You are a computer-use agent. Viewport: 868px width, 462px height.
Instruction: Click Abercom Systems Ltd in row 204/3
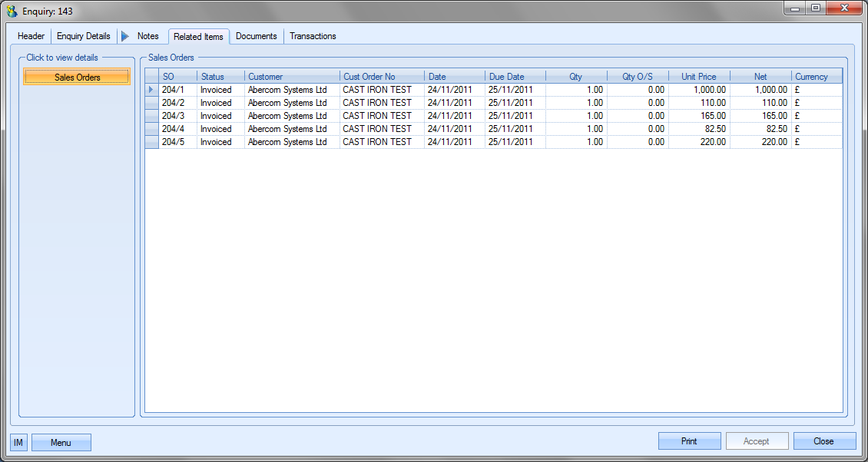292,116
